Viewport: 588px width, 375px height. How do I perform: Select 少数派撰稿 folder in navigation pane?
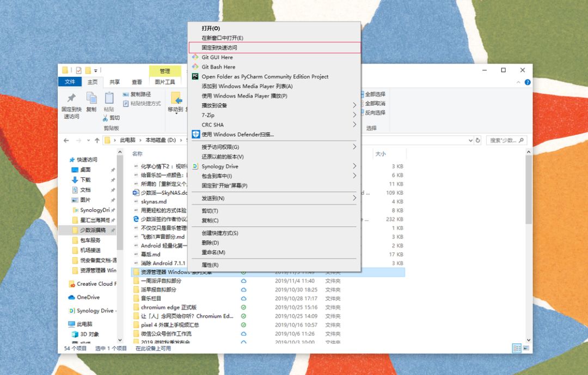(87, 230)
